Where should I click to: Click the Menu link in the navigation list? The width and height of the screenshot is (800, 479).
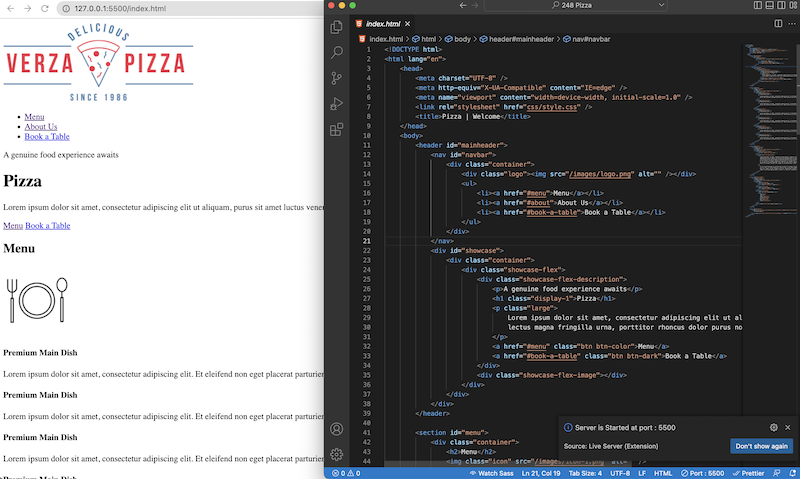[34, 117]
